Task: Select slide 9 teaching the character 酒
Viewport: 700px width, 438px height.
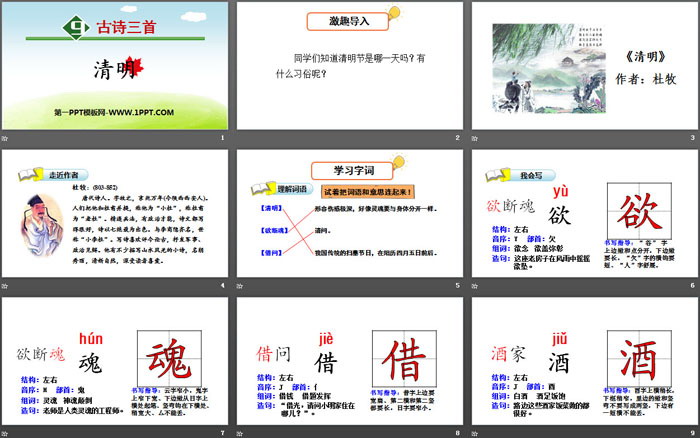Action: coord(585,361)
